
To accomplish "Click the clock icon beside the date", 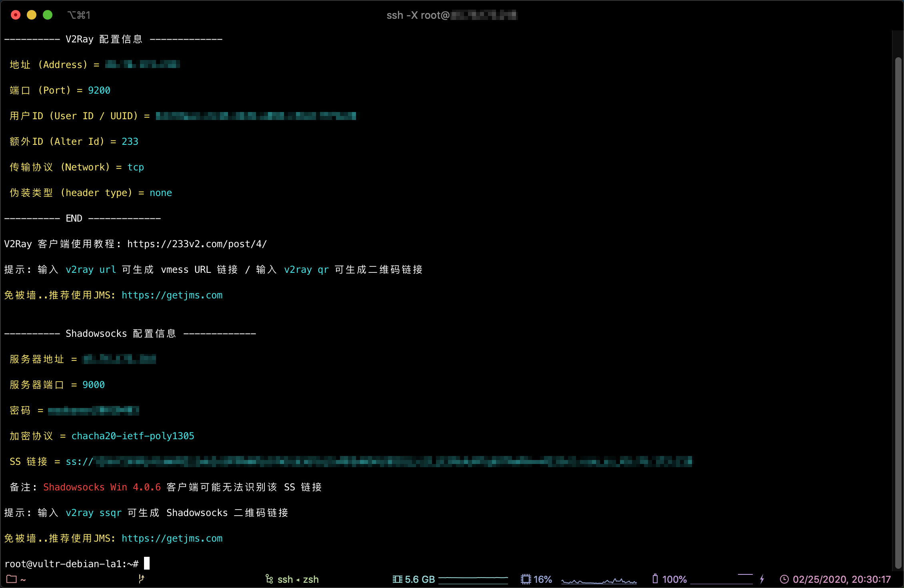I will (x=784, y=579).
